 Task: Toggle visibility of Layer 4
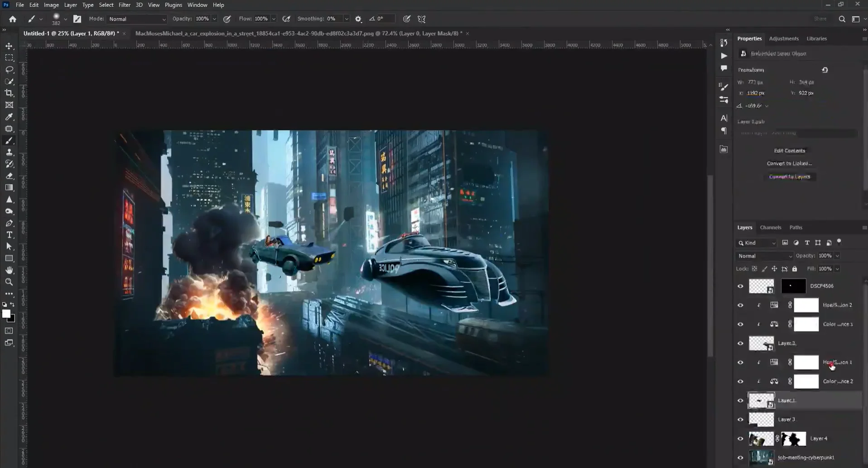[x=740, y=439]
